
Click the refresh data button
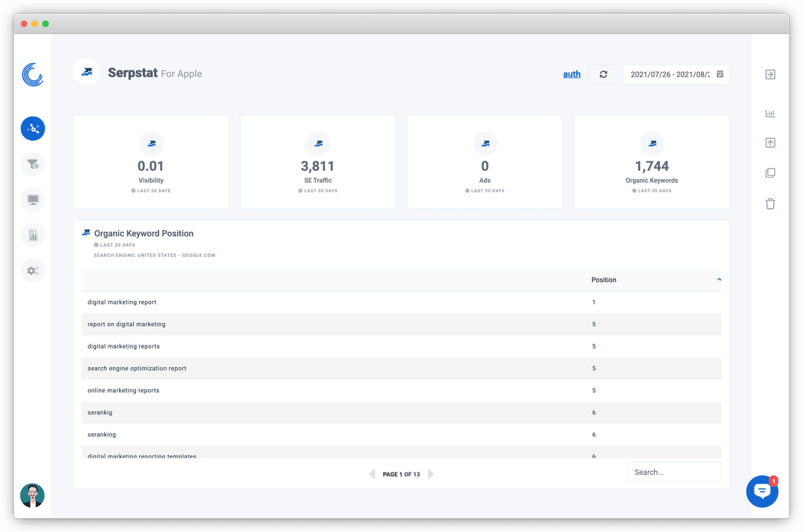click(x=603, y=74)
